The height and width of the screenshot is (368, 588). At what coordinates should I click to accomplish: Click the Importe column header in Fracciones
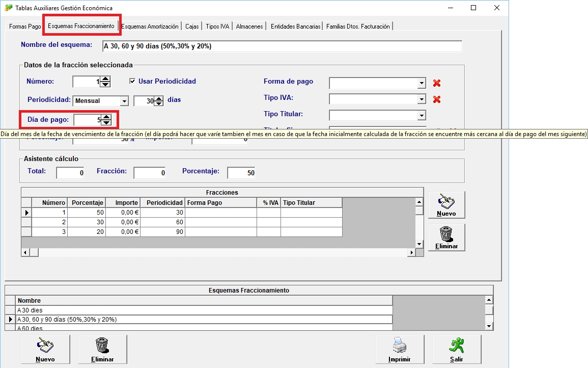point(123,203)
